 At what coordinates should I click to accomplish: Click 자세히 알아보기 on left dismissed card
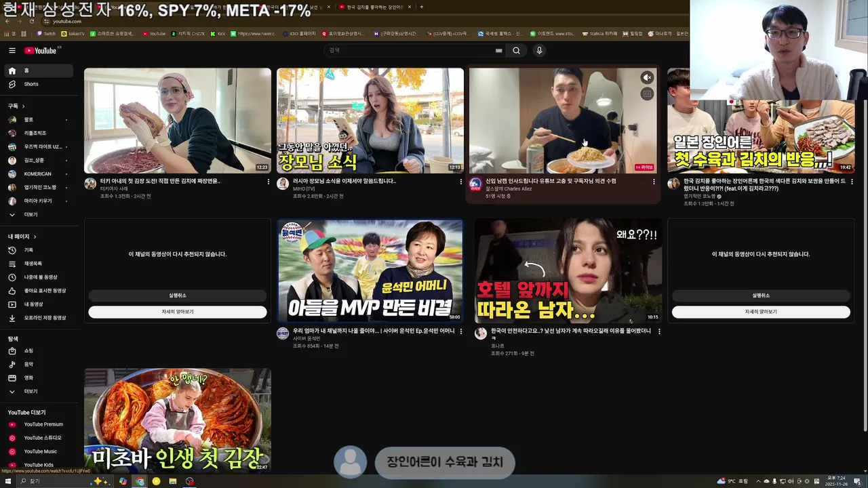(x=178, y=312)
